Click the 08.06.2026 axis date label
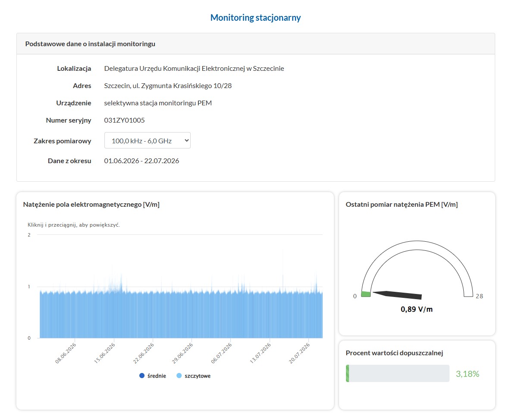 (x=66, y=353)
